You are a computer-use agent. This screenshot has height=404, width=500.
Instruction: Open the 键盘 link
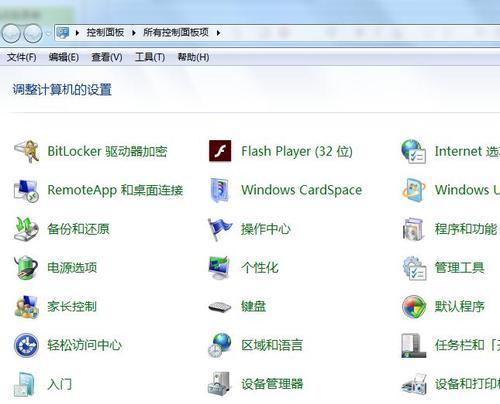254,306
